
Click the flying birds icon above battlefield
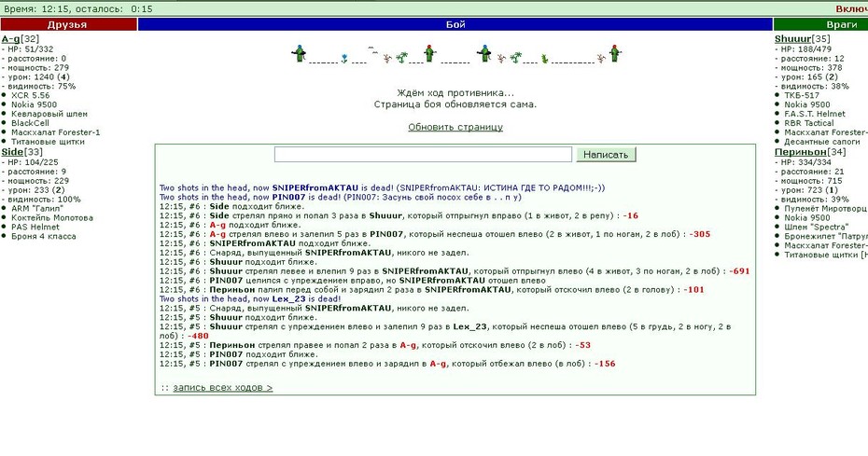tap(372, 49)
